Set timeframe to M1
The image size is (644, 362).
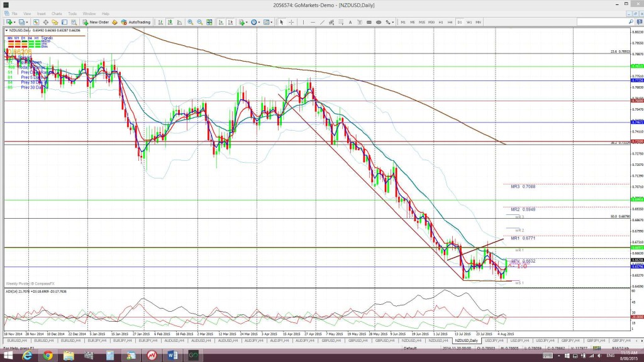[x=403, y=22]
